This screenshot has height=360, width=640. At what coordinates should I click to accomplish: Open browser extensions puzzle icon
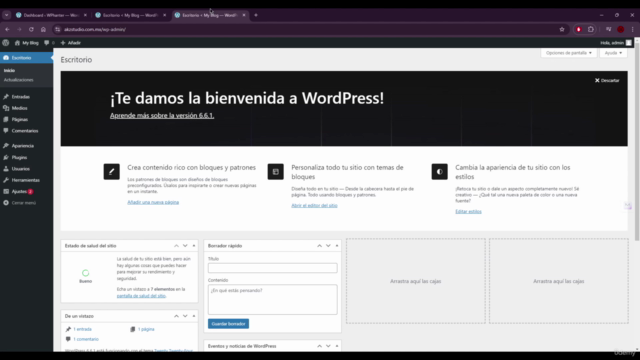(591, 29)
